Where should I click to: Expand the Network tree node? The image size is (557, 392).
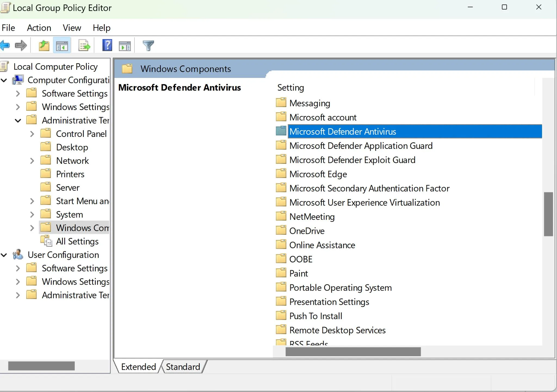tap(32, 161)
